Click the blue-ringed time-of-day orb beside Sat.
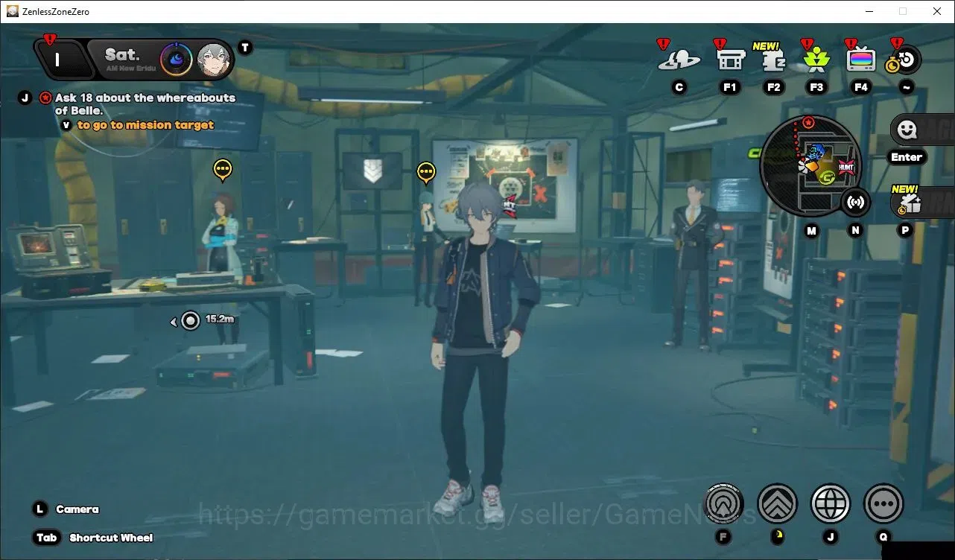This screenshot has width=955, height=560. 175,60
